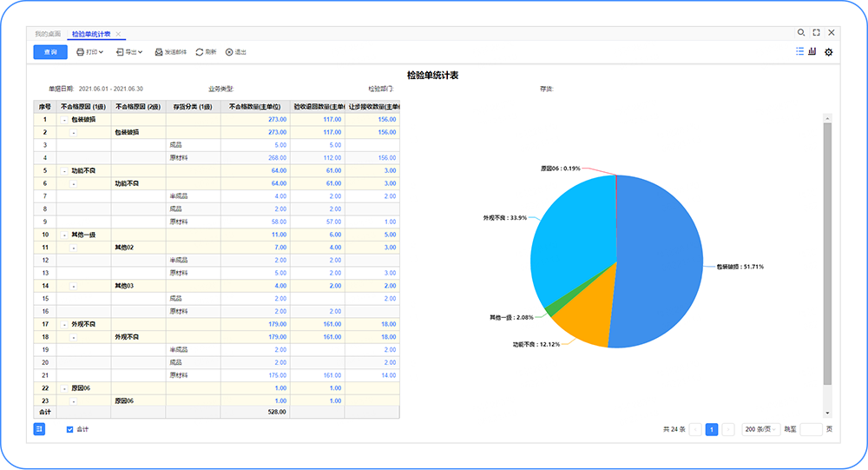The width and height of the screenshot is (868, 470).
Task: Click the 查询 query button
Action: coord(50,52)
